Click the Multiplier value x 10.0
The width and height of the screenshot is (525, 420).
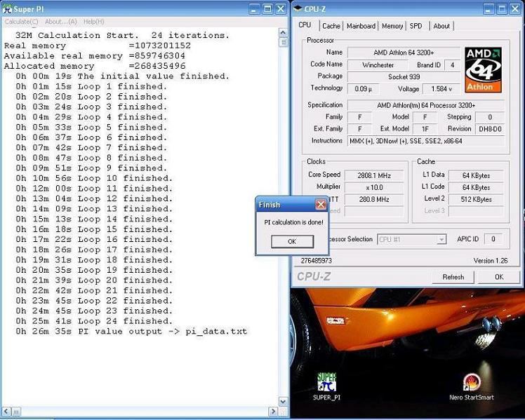coord(373,187)
